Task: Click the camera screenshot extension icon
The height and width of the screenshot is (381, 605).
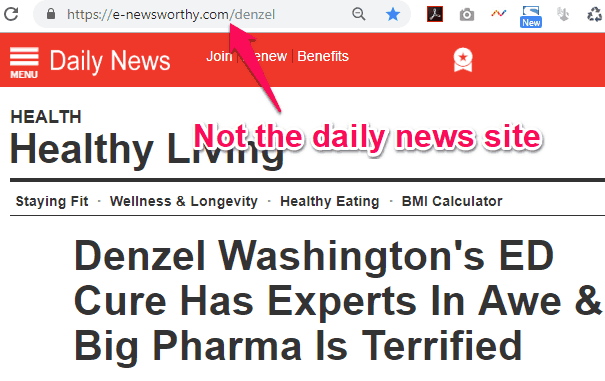Action: 466,15
